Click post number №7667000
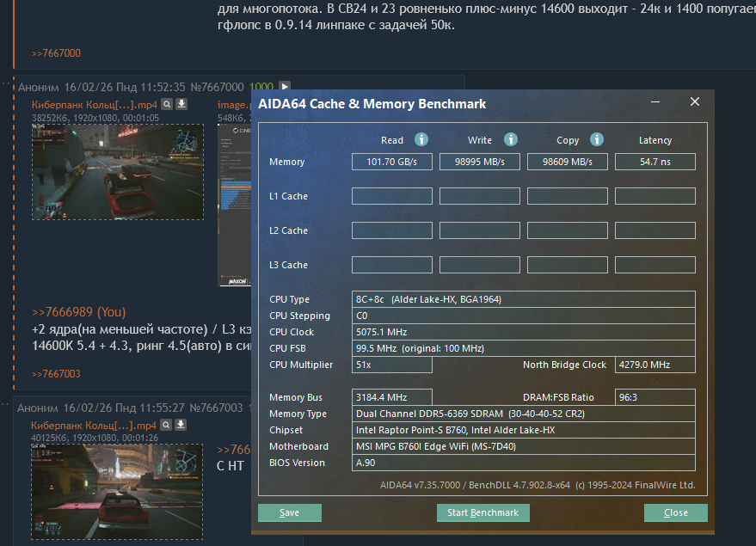Image resolution: width=756 pixels, height=546 pixels. (217, 87)
